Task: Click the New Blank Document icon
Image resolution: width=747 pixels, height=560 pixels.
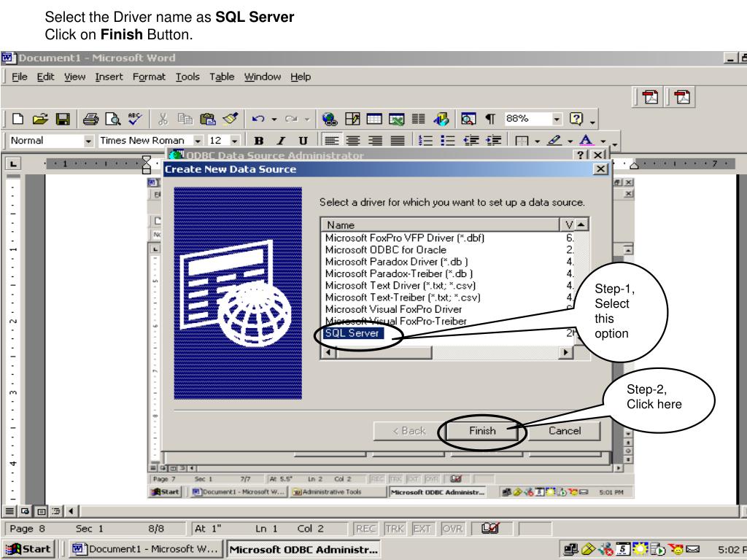Action: (x=18, y=119)
